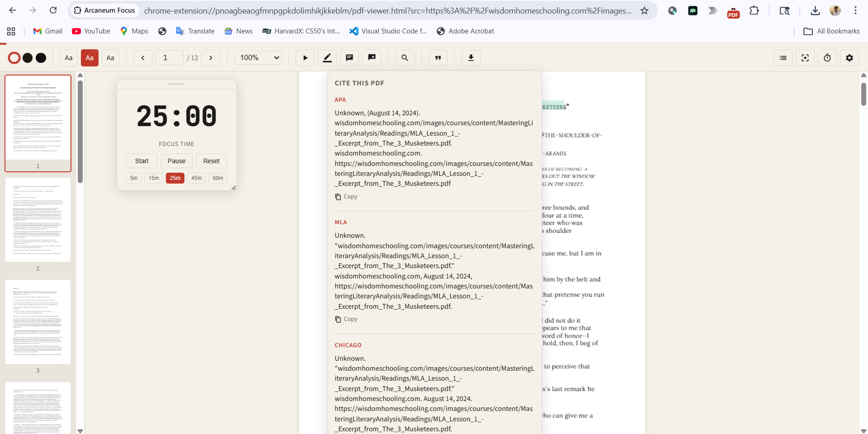Click the timer widget top drag handle
The image size is (868, 434).
[176, 84]
